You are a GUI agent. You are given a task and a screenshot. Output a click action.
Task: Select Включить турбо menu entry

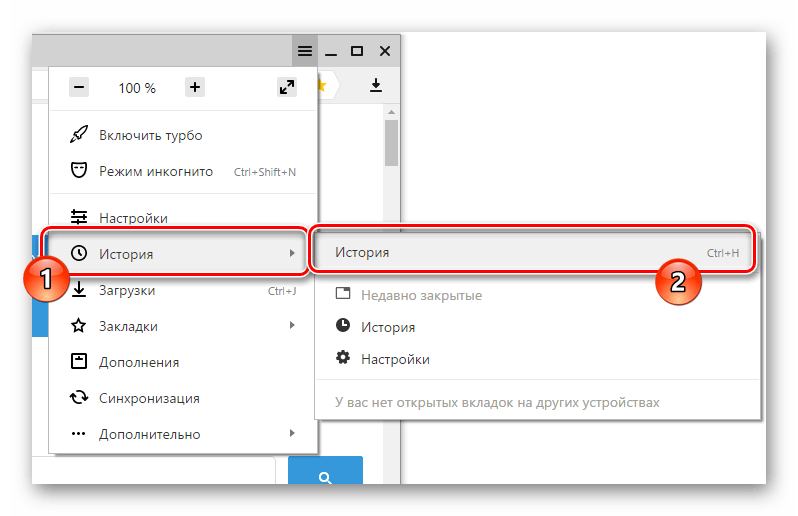183,135
